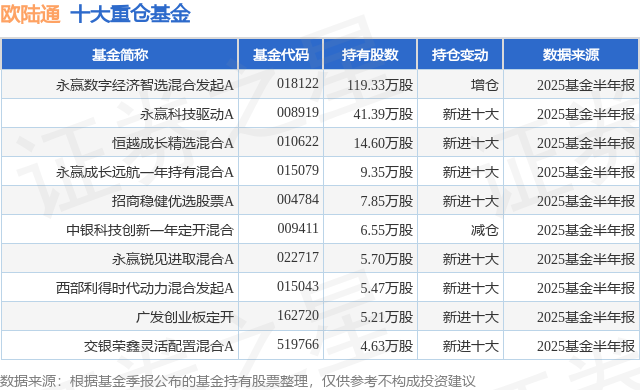
Task: Select the 持有股数 column header
Action: click(x=370, y=54)
